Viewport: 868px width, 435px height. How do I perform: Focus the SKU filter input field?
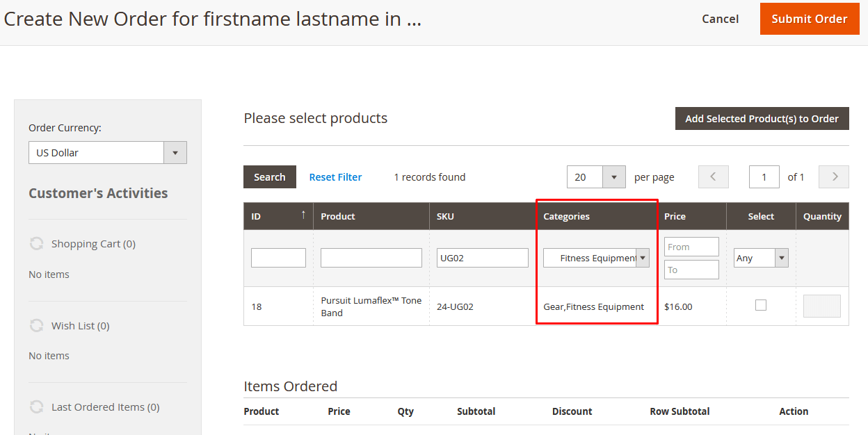(482, 258)
